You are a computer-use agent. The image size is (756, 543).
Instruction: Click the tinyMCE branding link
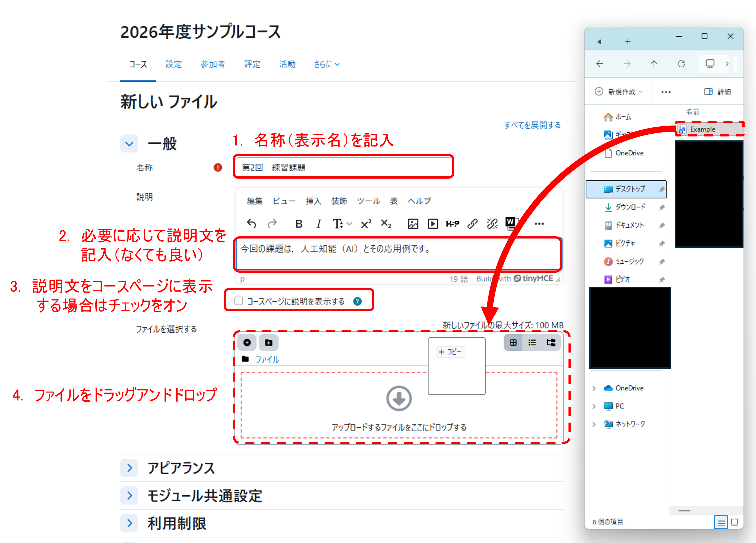(533, 278)
